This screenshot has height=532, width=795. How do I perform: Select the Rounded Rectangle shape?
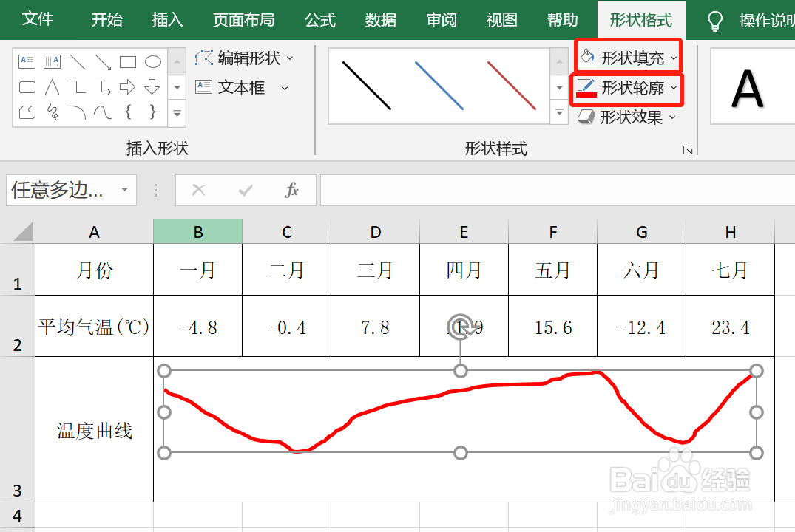pos(27,87)
